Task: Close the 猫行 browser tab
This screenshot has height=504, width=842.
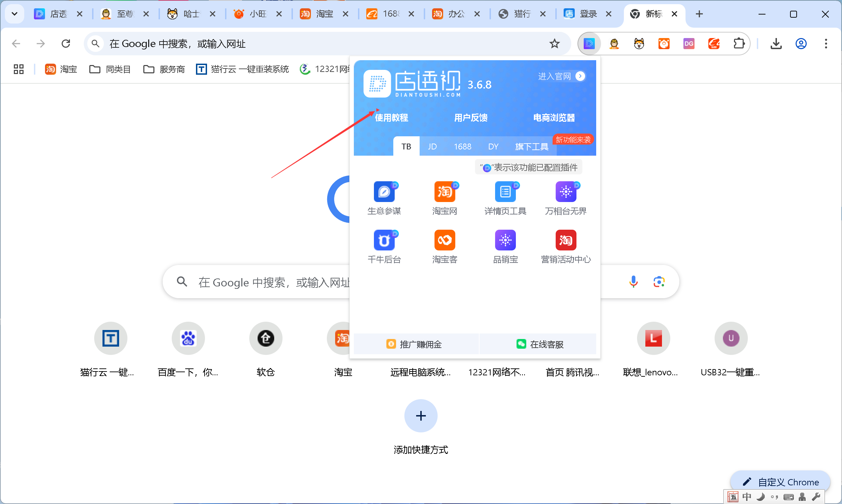Action: (543, 14)
